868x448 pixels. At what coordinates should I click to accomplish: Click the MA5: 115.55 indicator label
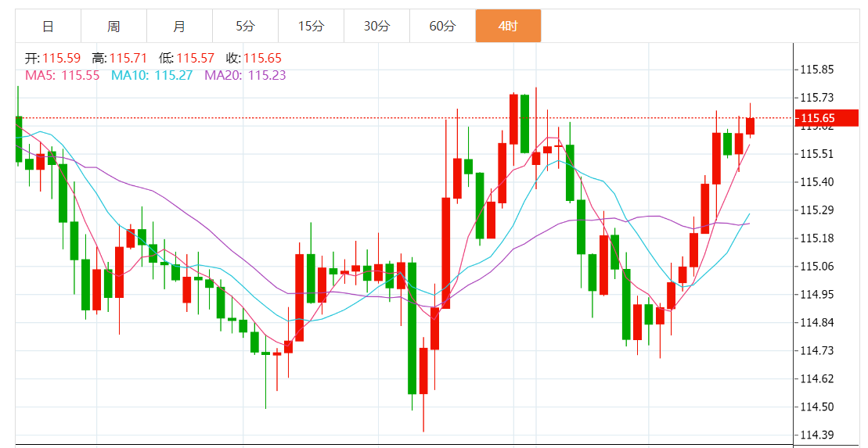point(63,75)
